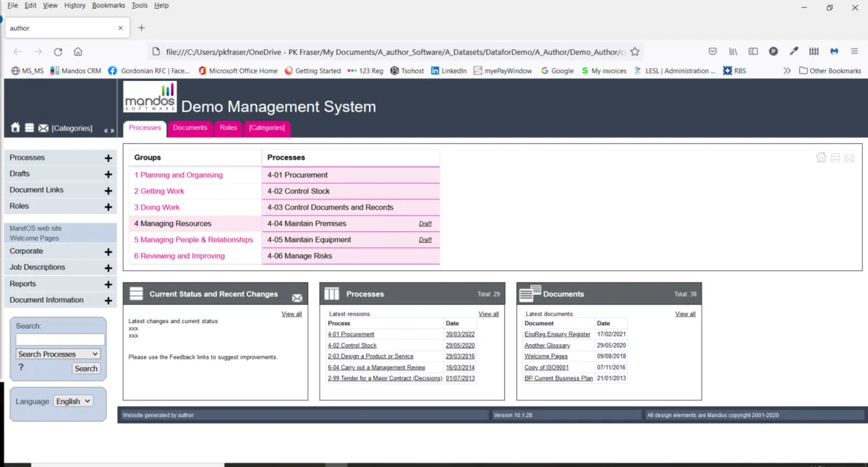The width and height of the screenshot is (868, 467).
Task: Open the Firefox application menu icon
Action: tap(854, 51)
